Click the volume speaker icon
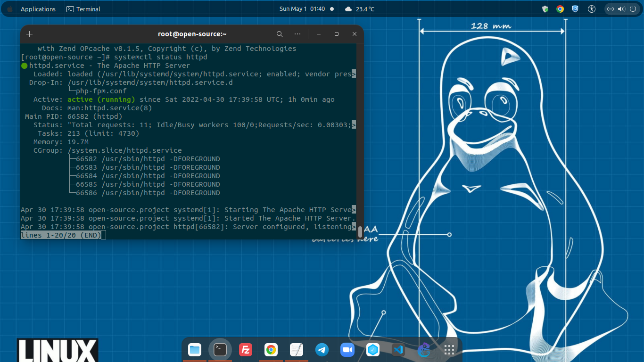The width and height of the screenshot is (644, 362). [x=621, y=9]
